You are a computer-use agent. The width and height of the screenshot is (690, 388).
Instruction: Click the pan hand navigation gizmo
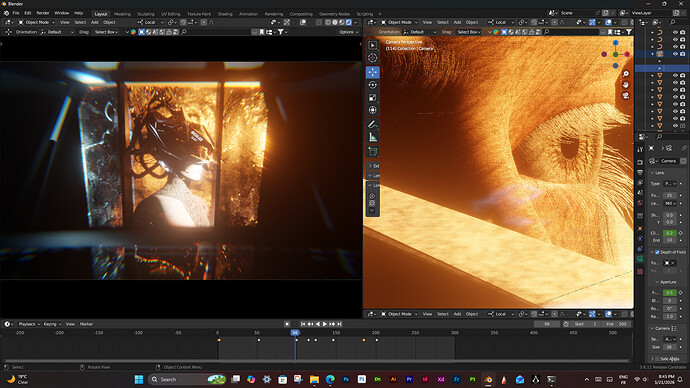coord(626,84)
